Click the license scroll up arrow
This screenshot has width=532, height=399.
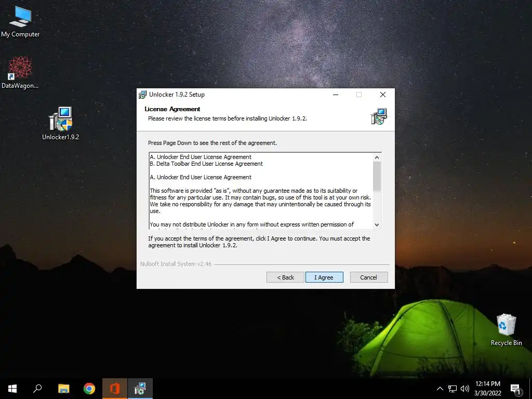pyautogui.click(x=377, y=157)
